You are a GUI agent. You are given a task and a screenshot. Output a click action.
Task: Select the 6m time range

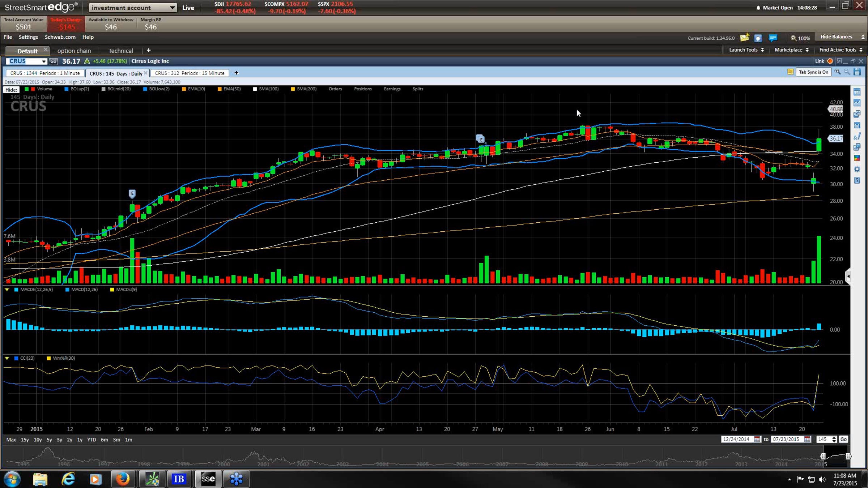pyautogui.click(x=104, y=440)
